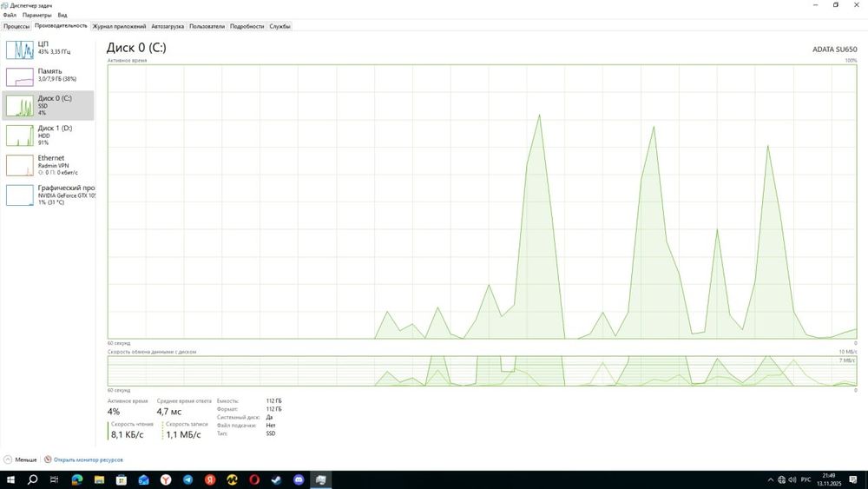
Task: Select the Производительность tab
Action: pyautogui.click(x=61, y=25)
